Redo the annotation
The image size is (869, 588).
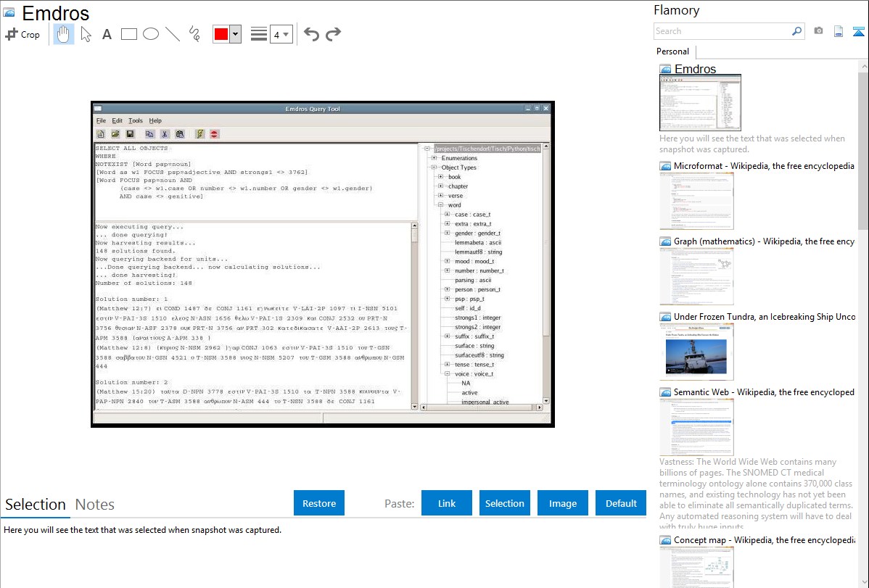tap(333, 34)
